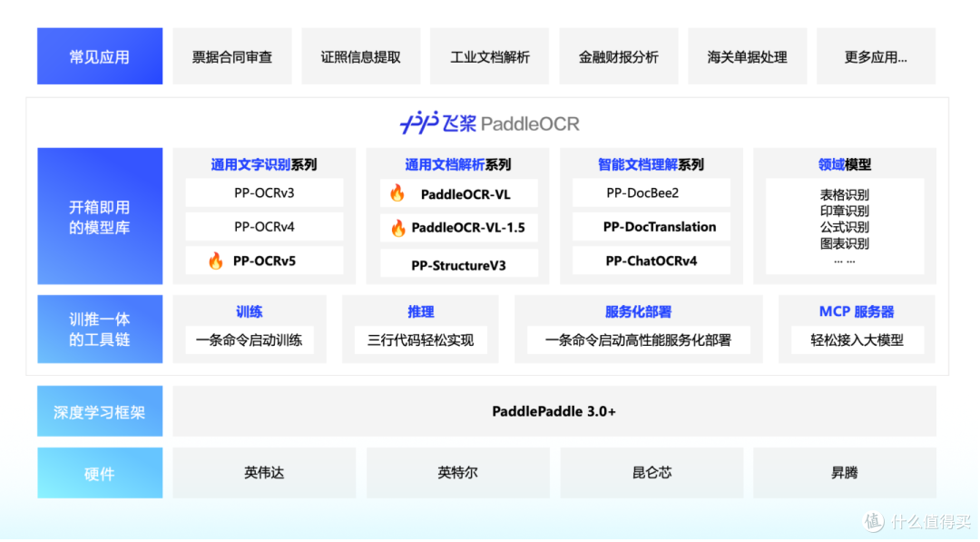
Task: Select the PP-ChatOCRv4 model entry
Action: pyautogui.click(x=652, y=261)
